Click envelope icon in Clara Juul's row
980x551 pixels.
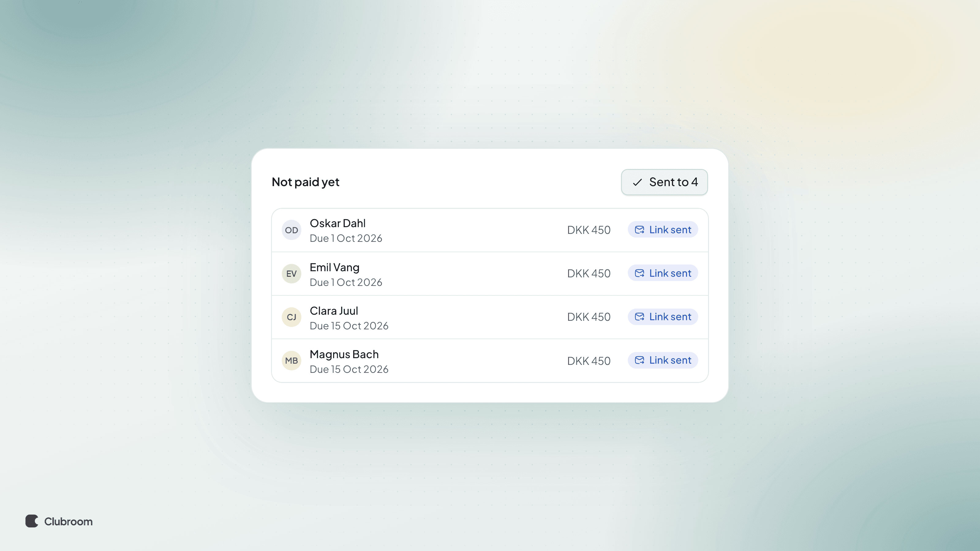(x=639, y=317)
